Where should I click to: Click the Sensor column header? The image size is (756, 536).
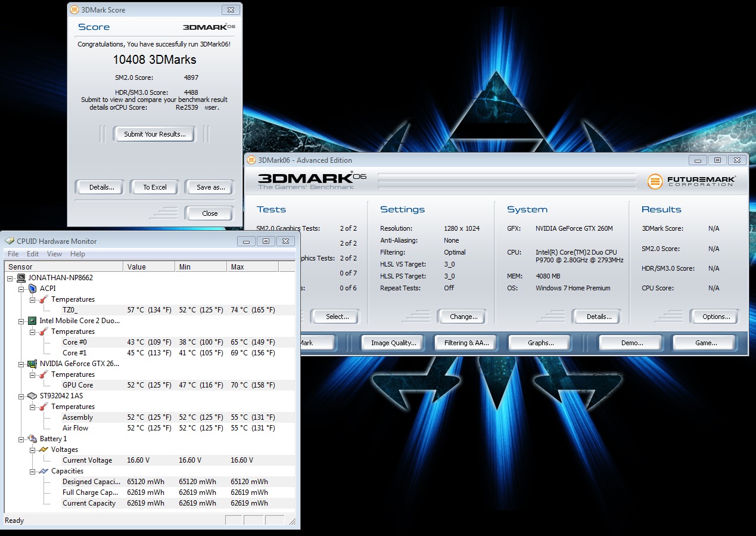coord(64,267)
